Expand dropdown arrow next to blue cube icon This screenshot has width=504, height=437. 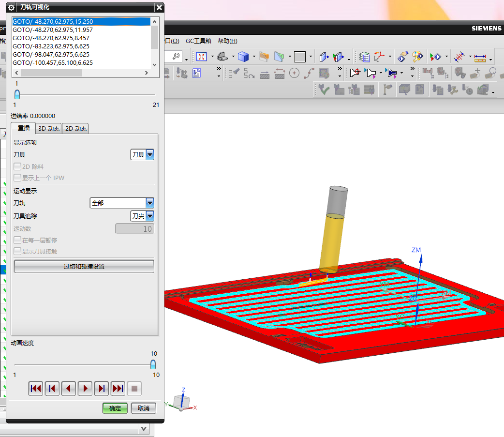point(254,57)
